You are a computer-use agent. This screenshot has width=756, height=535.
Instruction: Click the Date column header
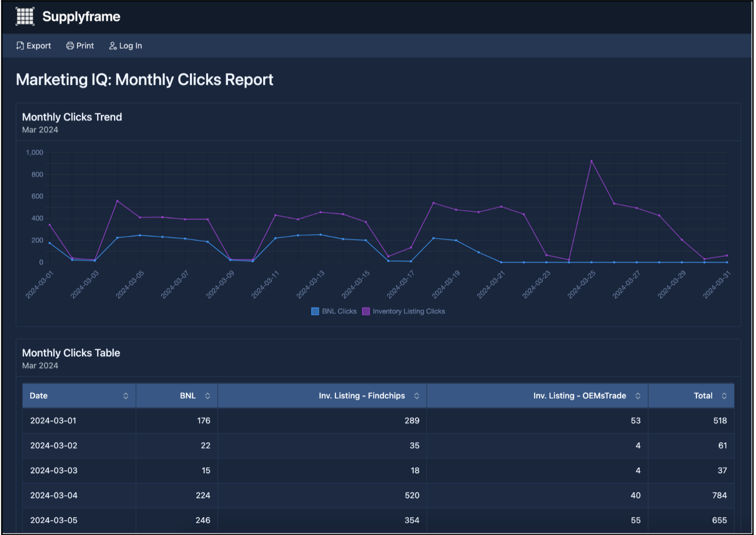tap(39, 396)
